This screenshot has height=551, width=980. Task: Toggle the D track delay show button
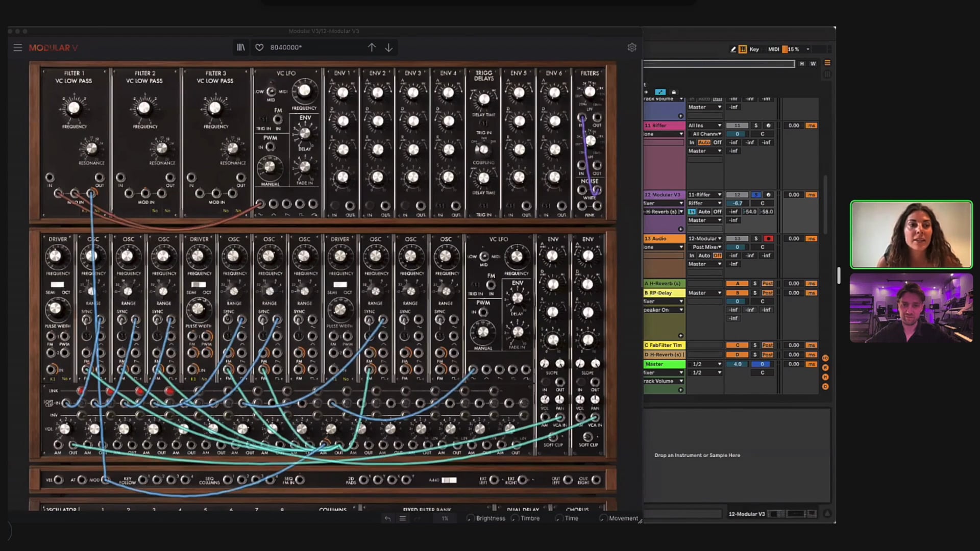(x=825, y=387)
